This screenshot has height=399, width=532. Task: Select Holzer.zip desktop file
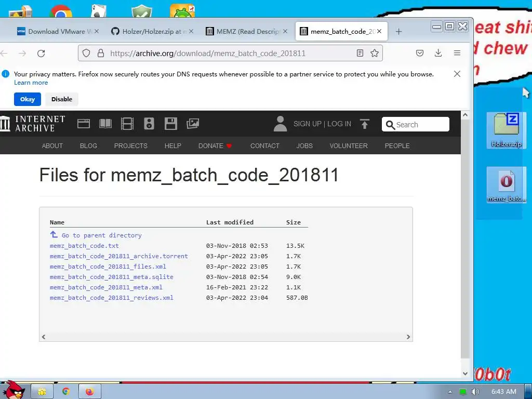click(506, 130)
